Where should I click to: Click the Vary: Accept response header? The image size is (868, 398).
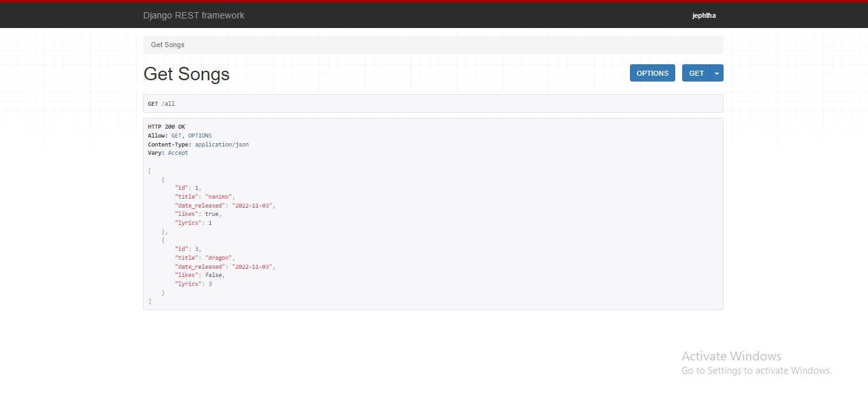(x=167, y=152)
